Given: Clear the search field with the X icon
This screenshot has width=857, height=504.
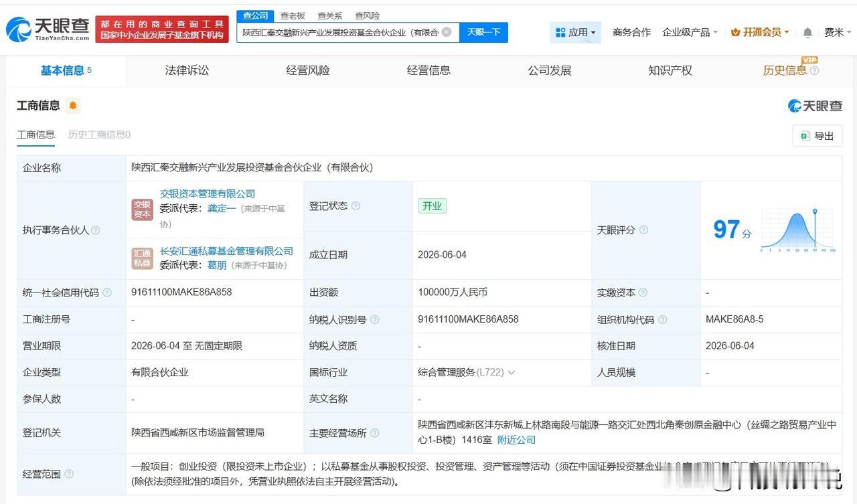Looking at the screenshot, I should [x=447, y=32].
